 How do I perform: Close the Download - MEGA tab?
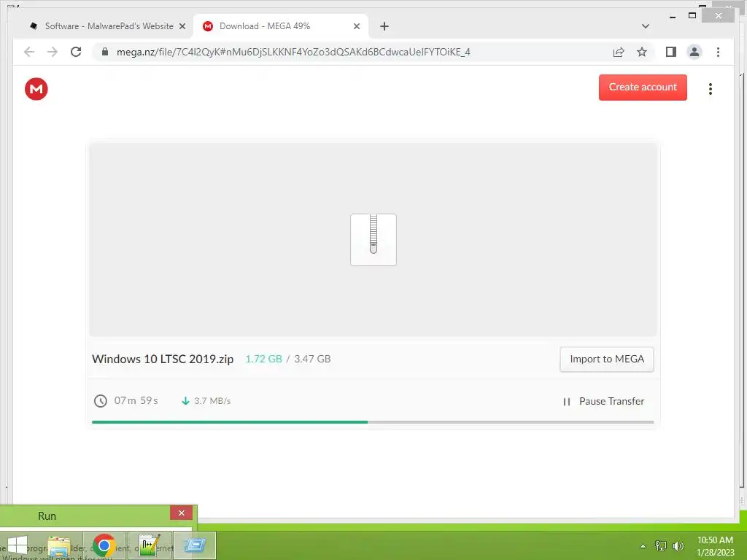pos(356,26)
